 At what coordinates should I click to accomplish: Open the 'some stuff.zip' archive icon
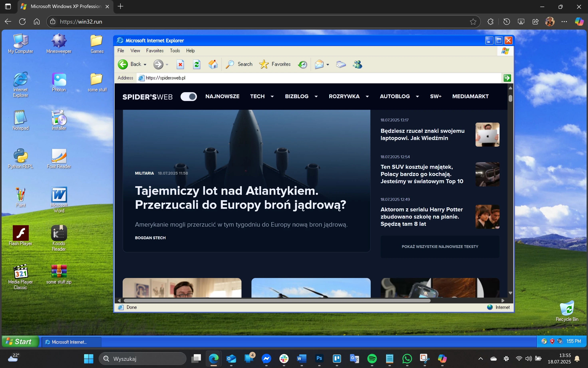tap(59, 274)
